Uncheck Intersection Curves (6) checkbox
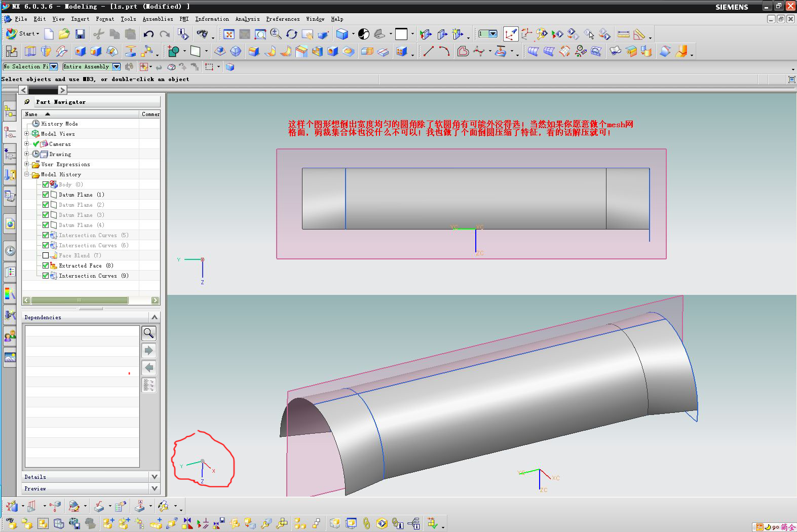797x532 pixels. tap(46, 245)
